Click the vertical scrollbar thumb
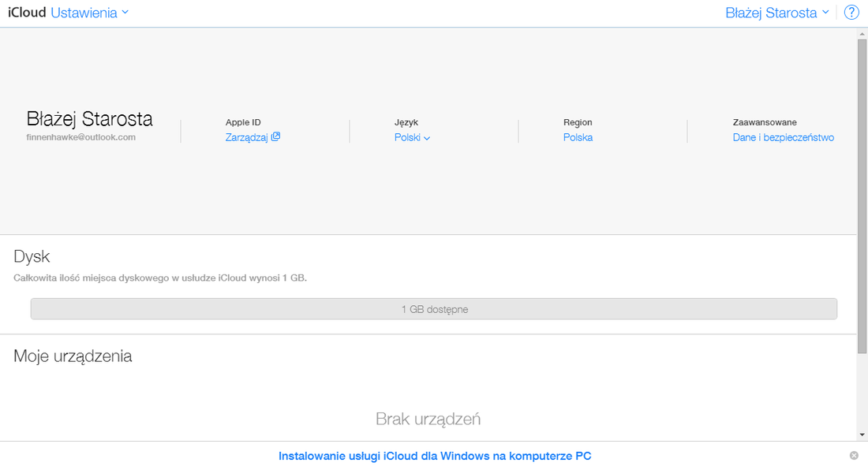The width and height of the screenshot is (868, 470). (862, 196)
